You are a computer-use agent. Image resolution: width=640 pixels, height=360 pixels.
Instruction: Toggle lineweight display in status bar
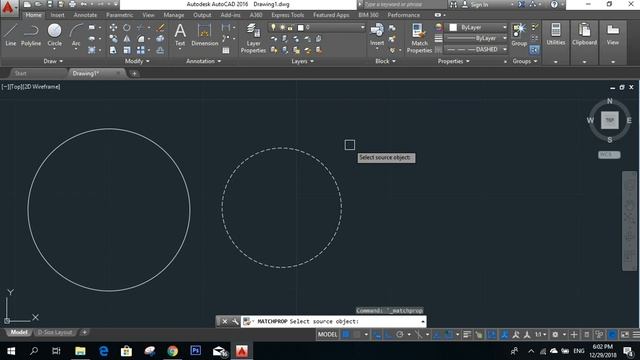point(467,334)
